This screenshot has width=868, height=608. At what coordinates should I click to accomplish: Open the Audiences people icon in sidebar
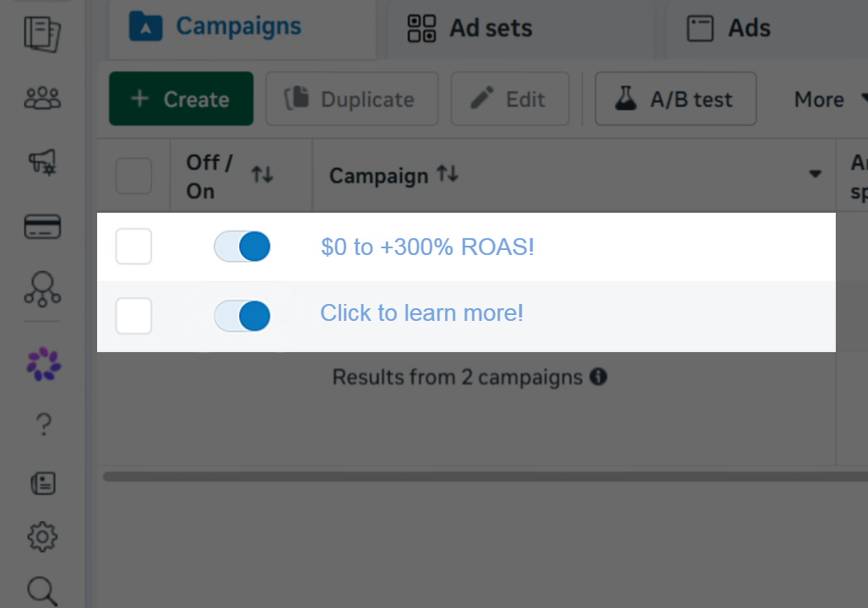click(x=42, y=99)
